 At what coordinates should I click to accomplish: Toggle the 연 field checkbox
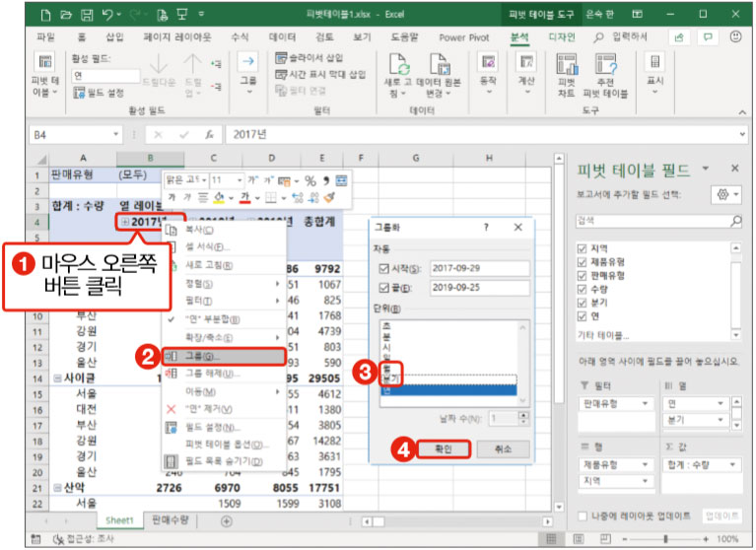[582, 316]
